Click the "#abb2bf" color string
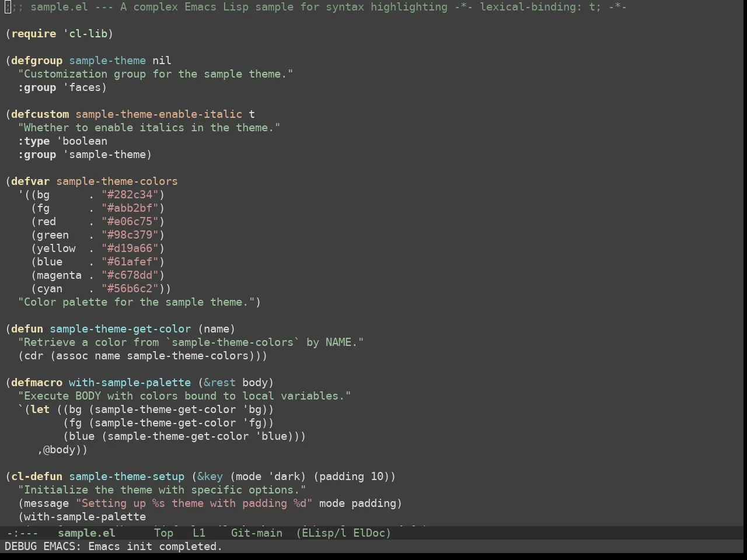 coord(130,208)
